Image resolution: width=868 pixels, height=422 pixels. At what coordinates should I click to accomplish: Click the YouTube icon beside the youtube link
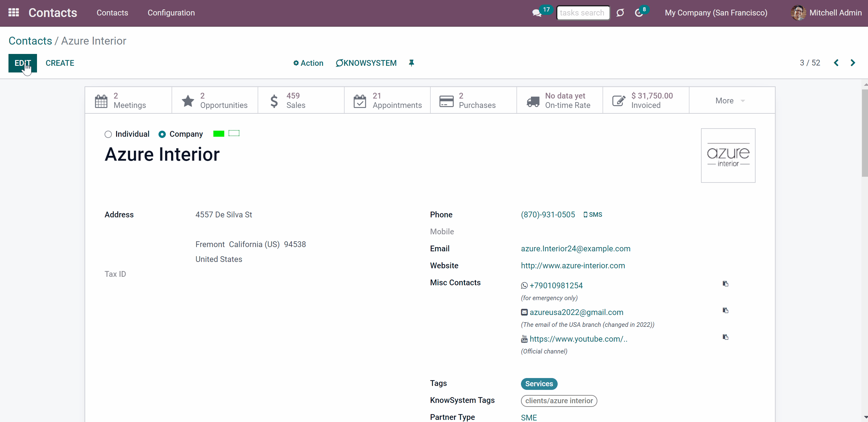[x=524, y=339]
